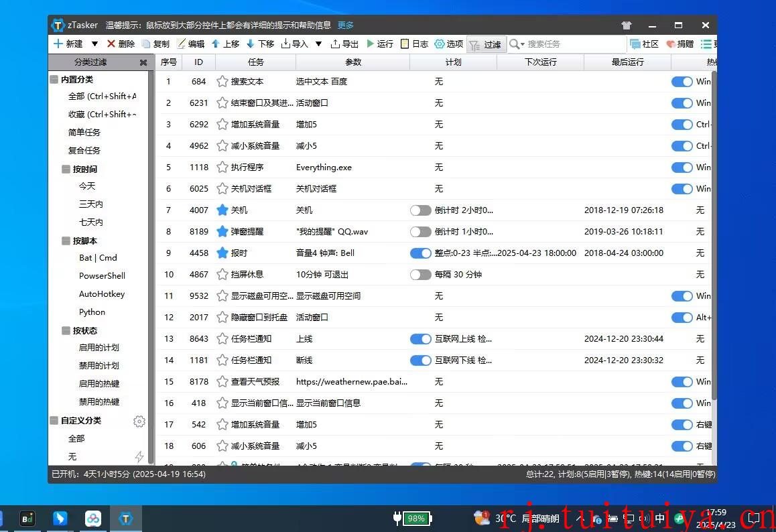Click the 导出 (Export) button
The height and width of the screenshot is (532, 776).
[x=344, y=44]
